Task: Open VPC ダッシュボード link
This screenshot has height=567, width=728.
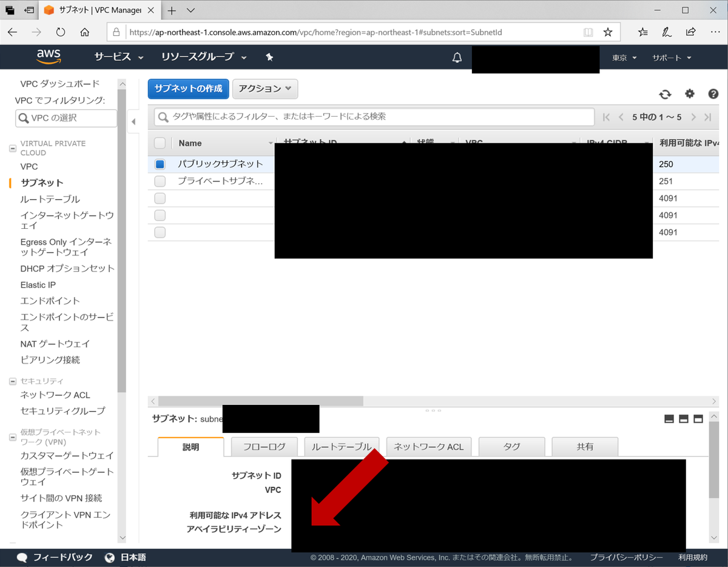Action: (59, 84)
